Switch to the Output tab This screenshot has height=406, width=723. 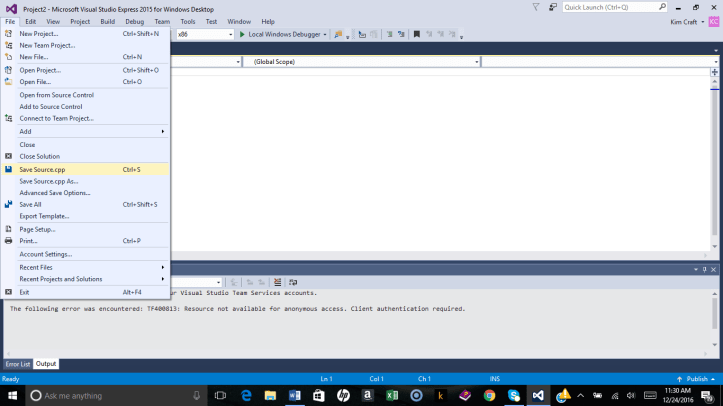click(46, 364)
